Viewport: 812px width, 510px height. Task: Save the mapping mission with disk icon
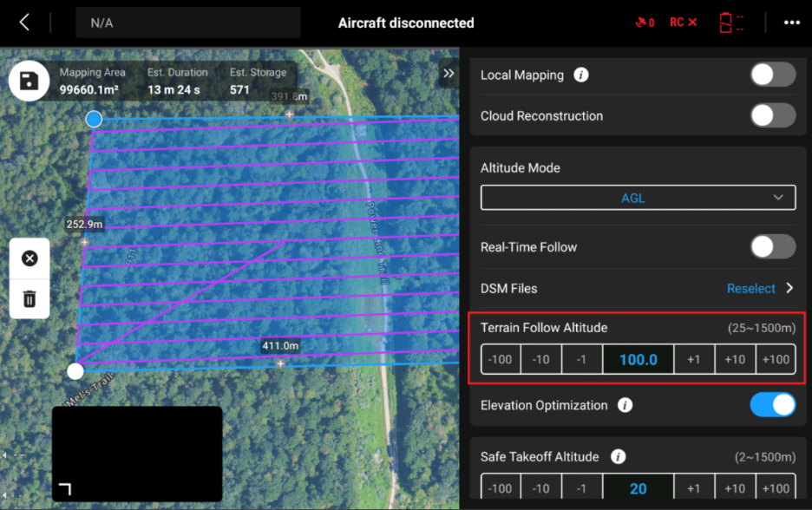(x=29, y=82)
